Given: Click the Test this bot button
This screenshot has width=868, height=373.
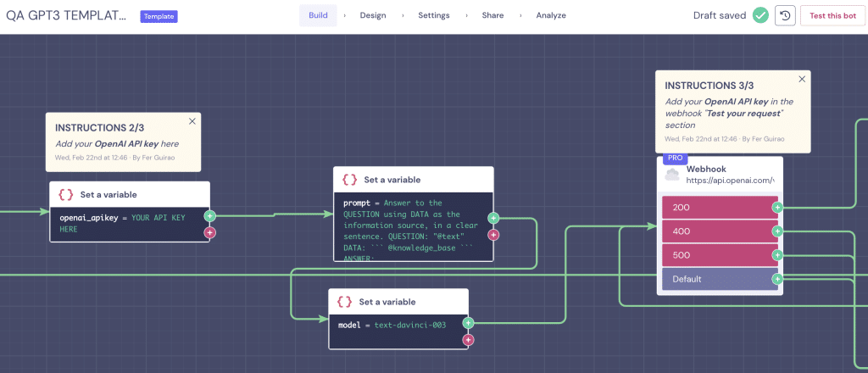Looking at the screenshot, I should click(x=832, y=15).
